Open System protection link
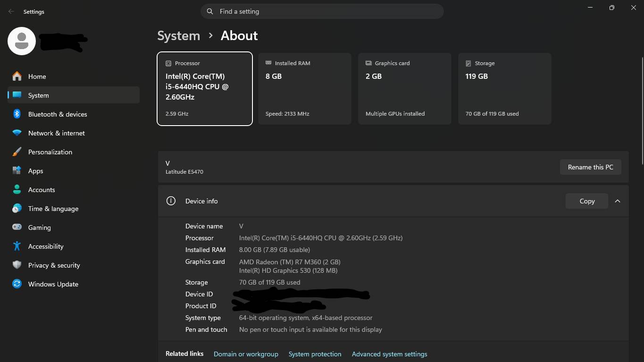 click(x=315, y=354)
